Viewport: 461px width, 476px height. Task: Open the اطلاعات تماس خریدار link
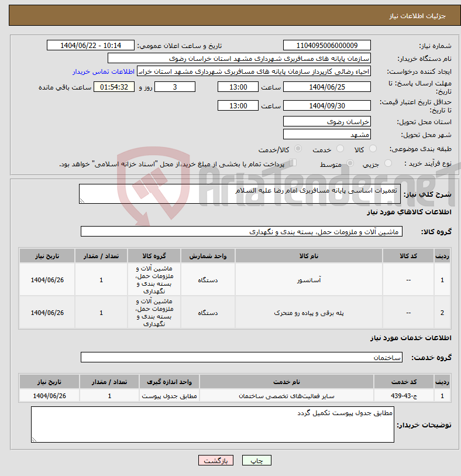click(x=104, y=71)
